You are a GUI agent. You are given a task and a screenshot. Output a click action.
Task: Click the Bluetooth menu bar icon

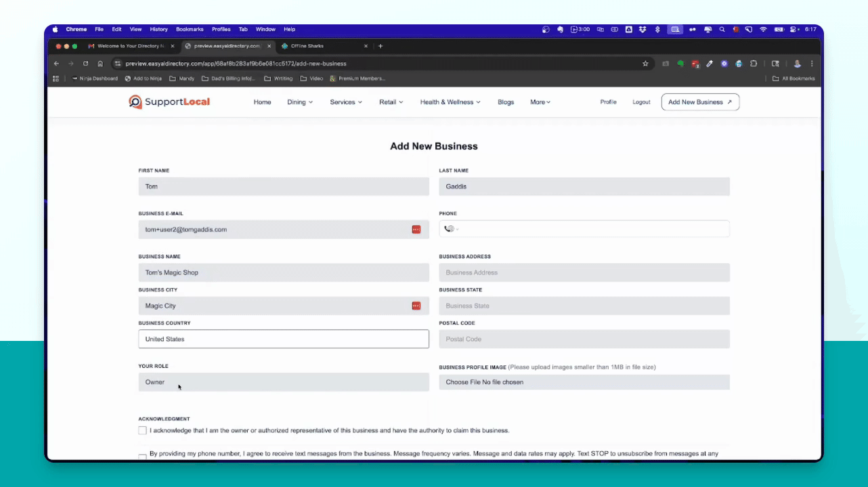tap(657, 29)
